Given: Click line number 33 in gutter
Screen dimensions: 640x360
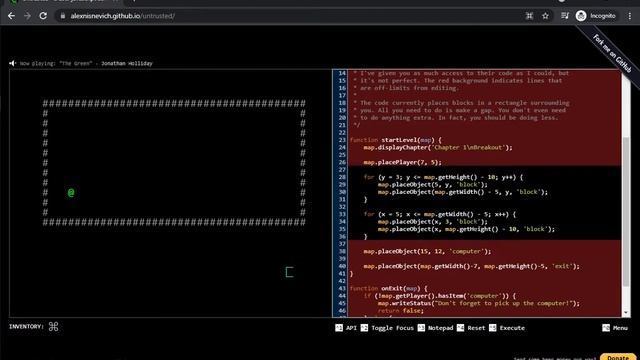Looking at the screenshot, I should tap(342, 214).
